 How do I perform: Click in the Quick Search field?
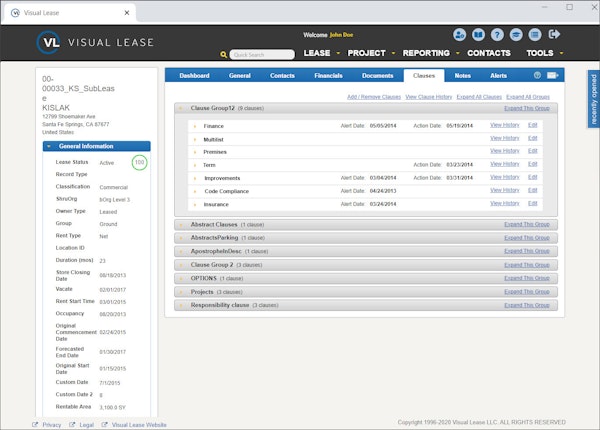click(x=262, y=55)
